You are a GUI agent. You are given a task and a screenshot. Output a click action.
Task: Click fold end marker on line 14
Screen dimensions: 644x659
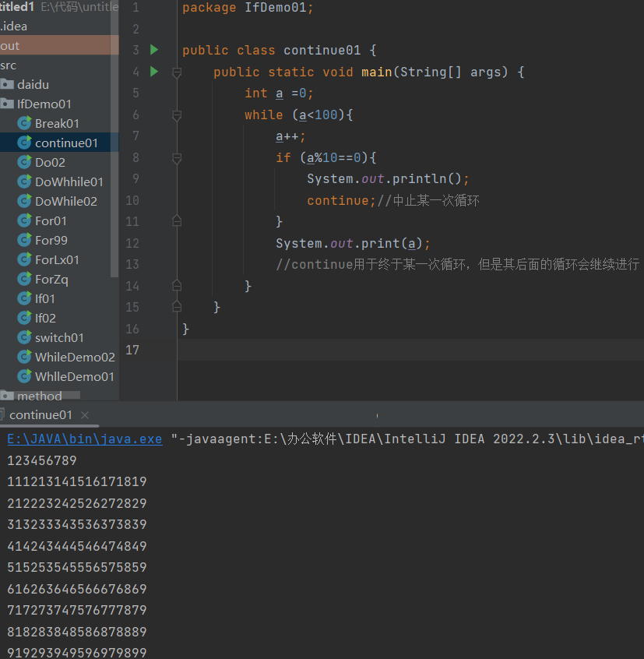tap(177, 285)
